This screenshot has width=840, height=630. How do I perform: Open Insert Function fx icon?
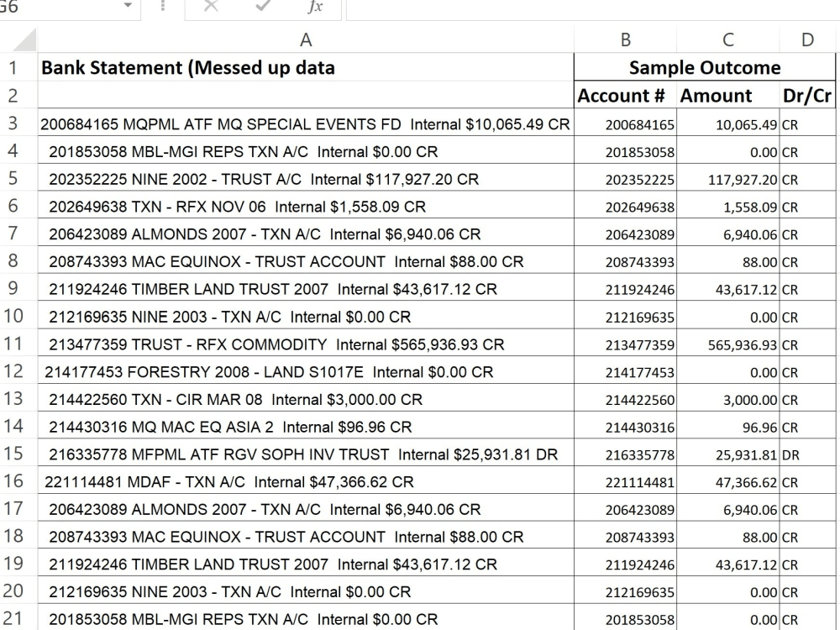[315, 6]
